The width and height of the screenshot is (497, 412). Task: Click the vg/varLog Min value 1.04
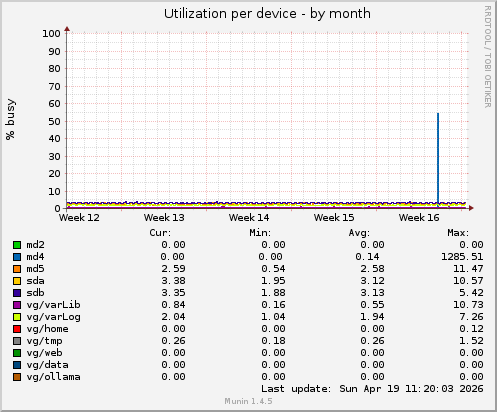(x=273, y=317)
